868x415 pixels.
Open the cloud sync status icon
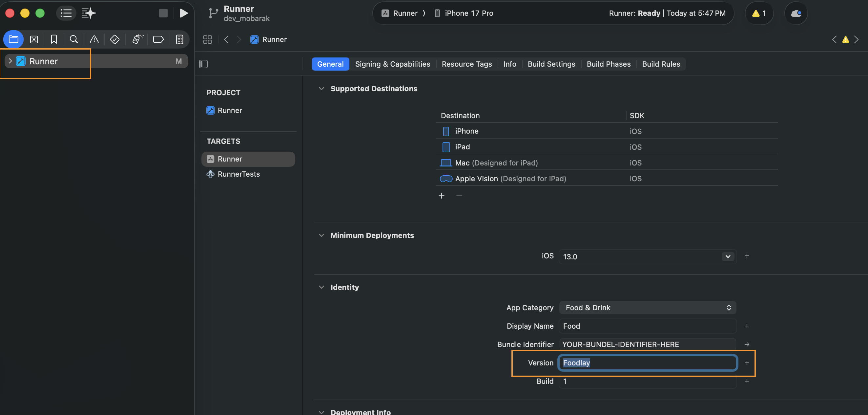point(796,13)
